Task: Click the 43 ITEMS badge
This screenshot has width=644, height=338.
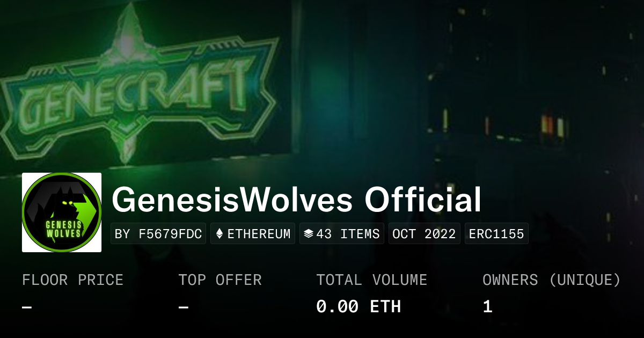Action: [342, 234]
